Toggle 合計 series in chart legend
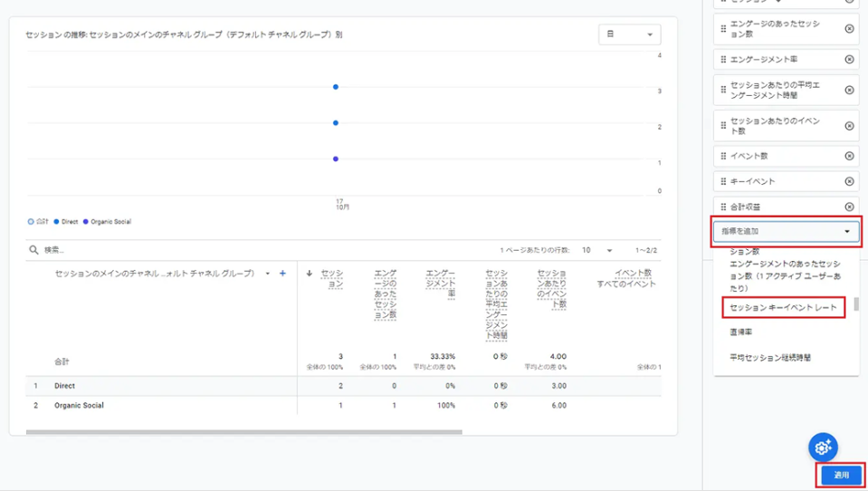 [38, 222]
